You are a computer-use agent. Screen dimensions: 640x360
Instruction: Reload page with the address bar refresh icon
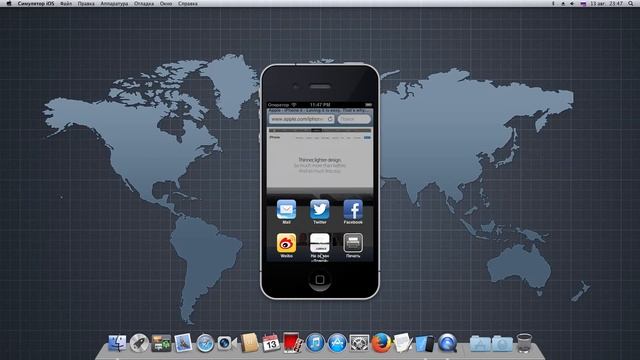[330, 119]
